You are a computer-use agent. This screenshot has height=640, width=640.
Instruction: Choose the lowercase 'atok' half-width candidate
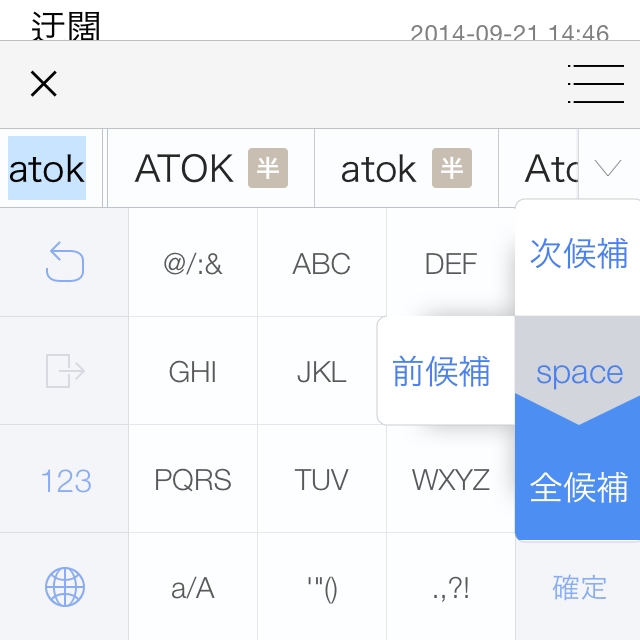click(407, 168)
